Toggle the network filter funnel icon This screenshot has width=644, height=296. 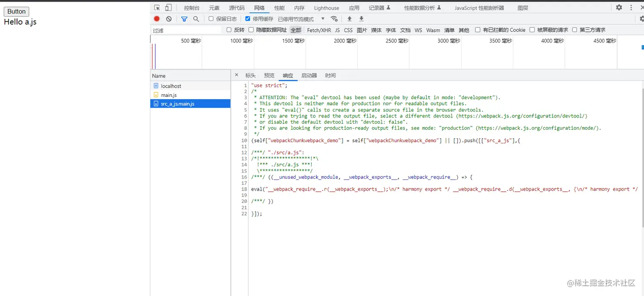point(184,19)
